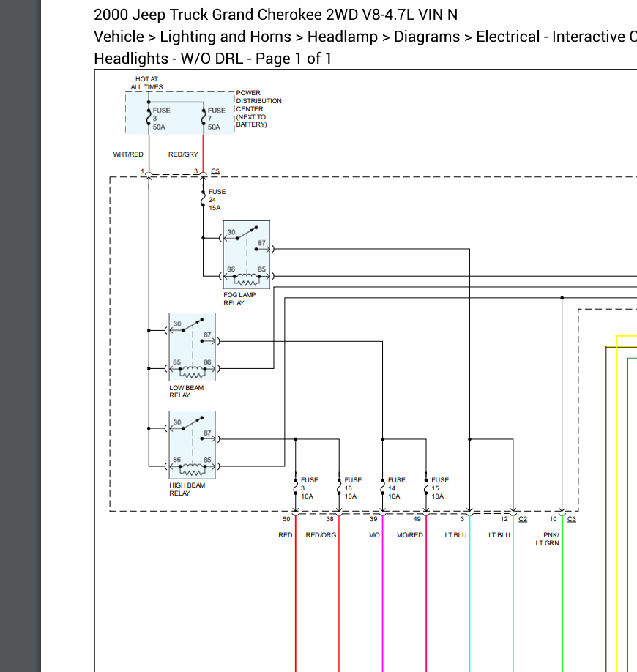Click pin number 49 label

417,519
